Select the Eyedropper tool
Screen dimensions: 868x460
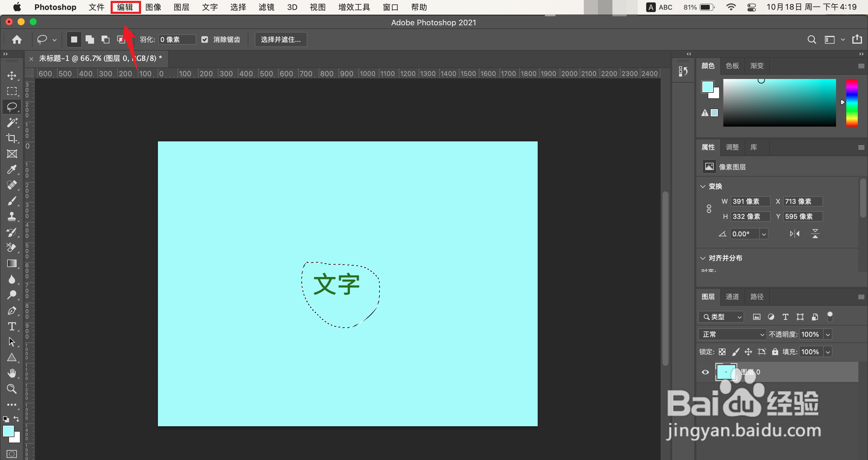12,169
